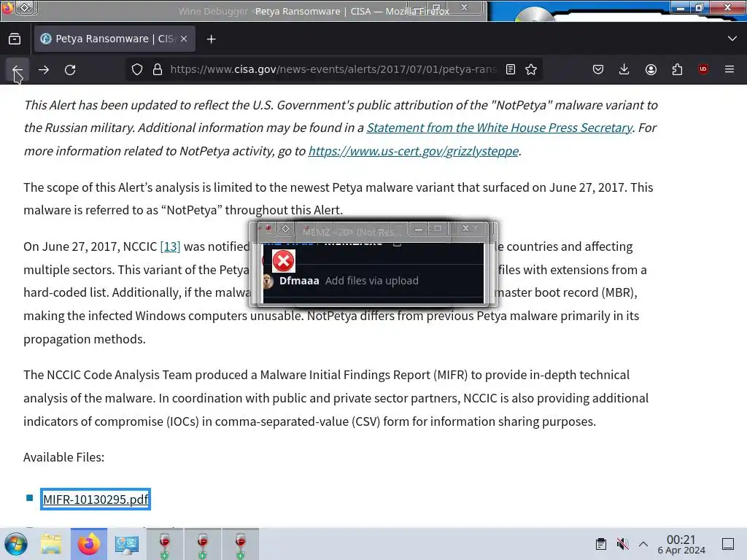Select the second Wine glass taskbar item

(203, 544)
